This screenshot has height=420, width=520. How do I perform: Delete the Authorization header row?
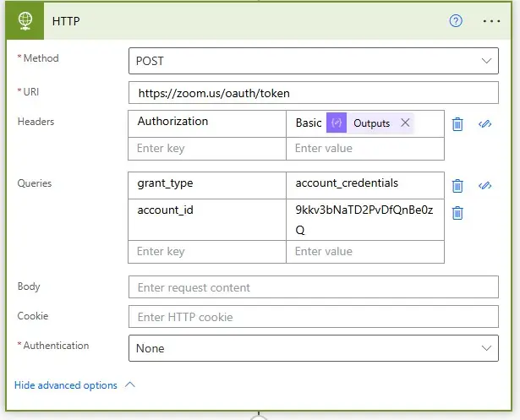coord(457,123)
